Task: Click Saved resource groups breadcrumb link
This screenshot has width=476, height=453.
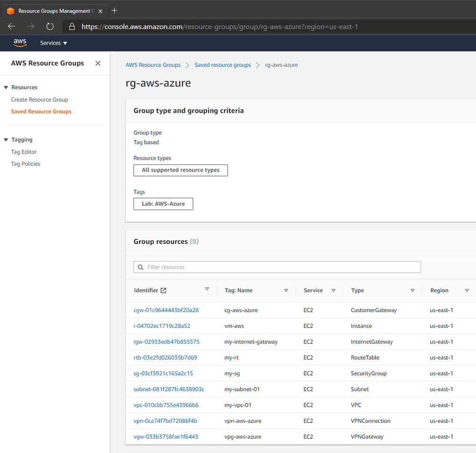Action: click(223, 65)
